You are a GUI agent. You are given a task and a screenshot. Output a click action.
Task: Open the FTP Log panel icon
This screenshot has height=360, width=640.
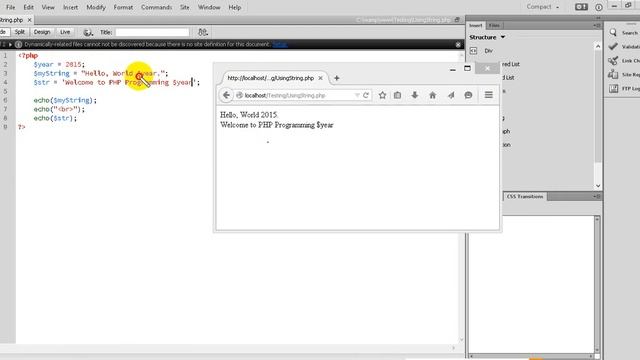tap(613, 89)
